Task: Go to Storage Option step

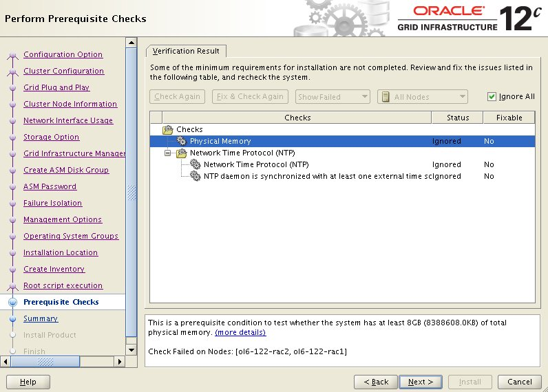Action: pos(52,137)
